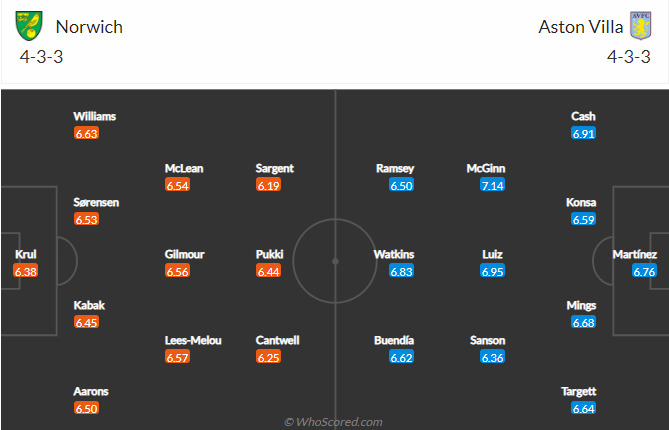This screenshot has width=669, height=430.
Task: Open the Aston Villa team name link
Action: pos(581,27)
